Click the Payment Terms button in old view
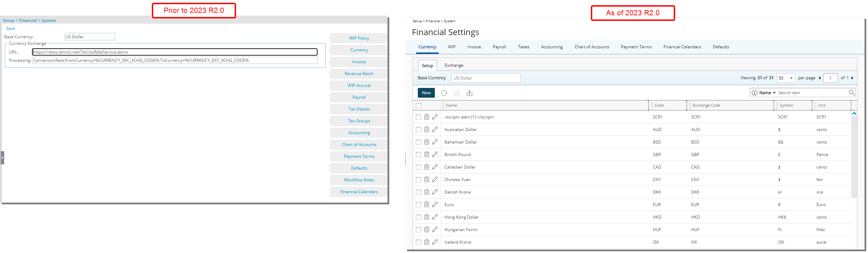Viewport: 868px width, 253px height. [359, 156]
